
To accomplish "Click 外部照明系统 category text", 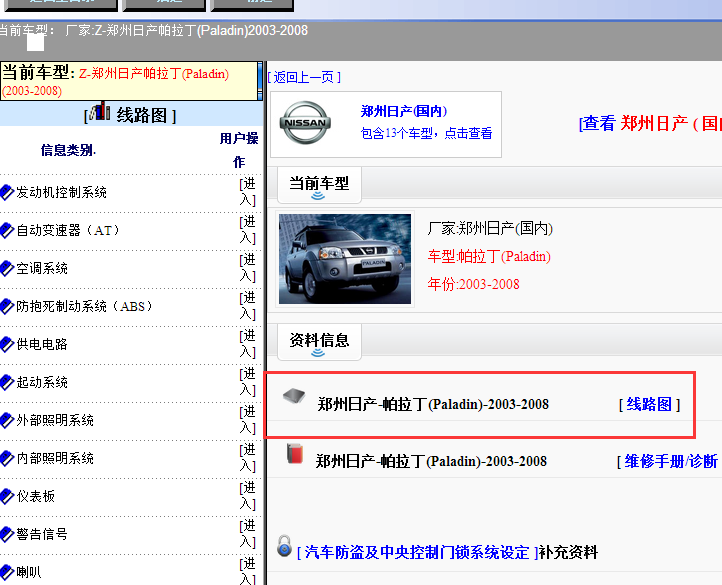I will 55,420.
